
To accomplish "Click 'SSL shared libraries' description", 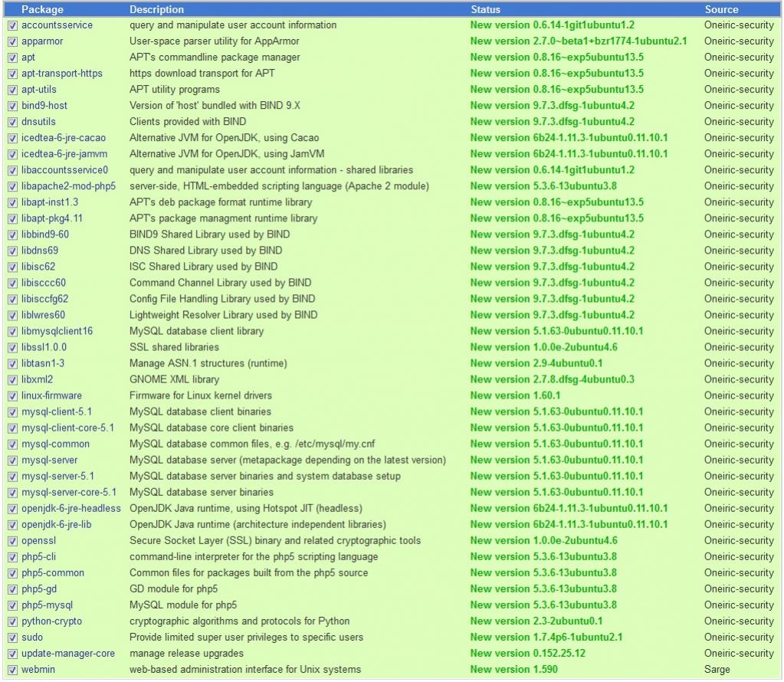I will pyautogui.click(x=174, y=347).
